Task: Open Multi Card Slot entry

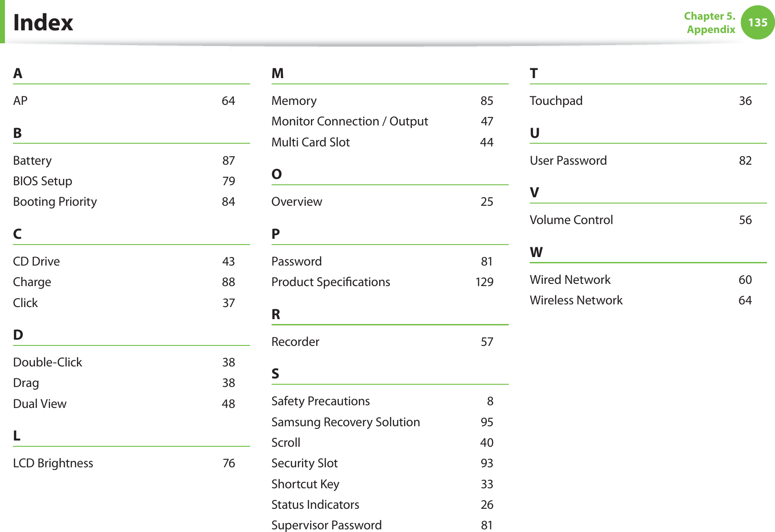Action: [310, 142]
